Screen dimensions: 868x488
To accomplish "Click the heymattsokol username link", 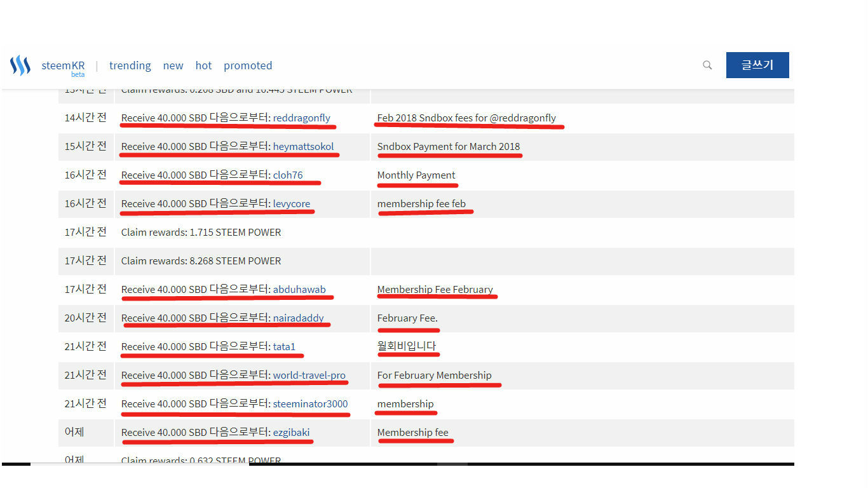I will tap(304, 146).
